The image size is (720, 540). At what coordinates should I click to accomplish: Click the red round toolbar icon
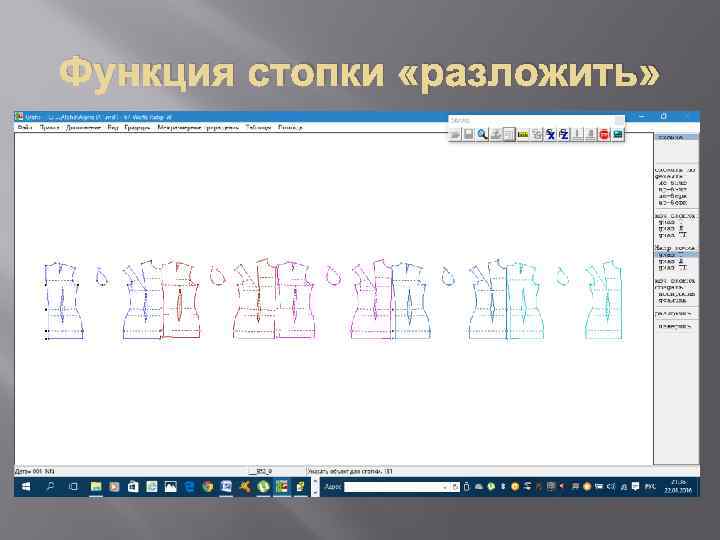pos(604,134)
